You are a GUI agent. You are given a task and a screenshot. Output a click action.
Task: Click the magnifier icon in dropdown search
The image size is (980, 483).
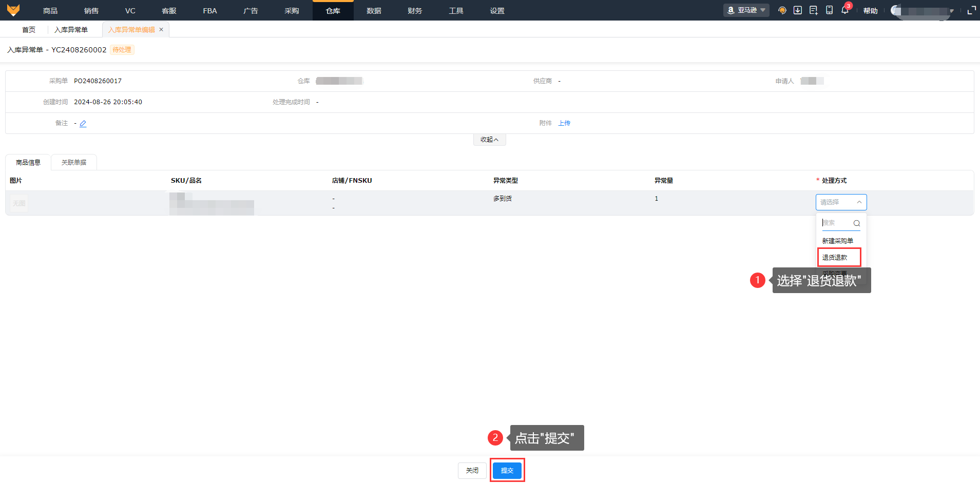(857, 223)
